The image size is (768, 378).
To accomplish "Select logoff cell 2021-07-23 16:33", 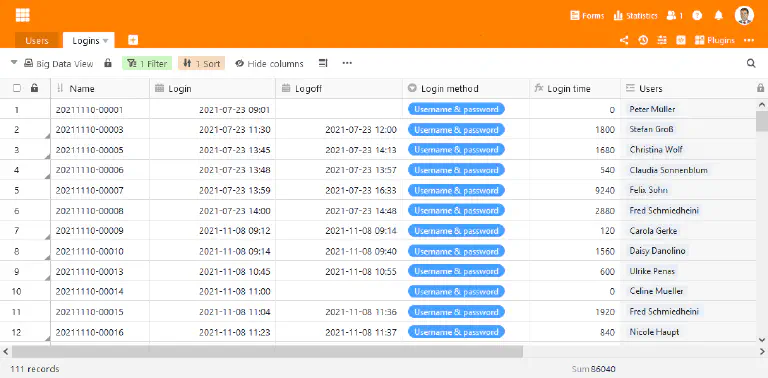I will pos(339,190).
